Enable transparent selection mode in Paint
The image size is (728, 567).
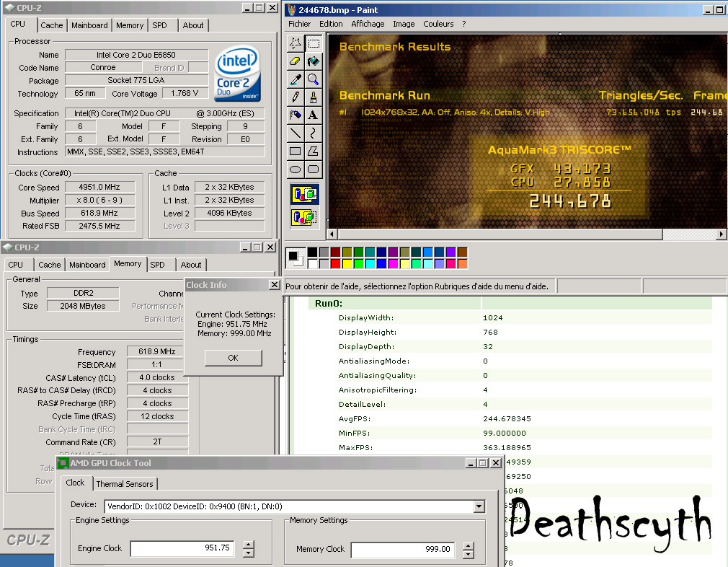coord(305,217)
